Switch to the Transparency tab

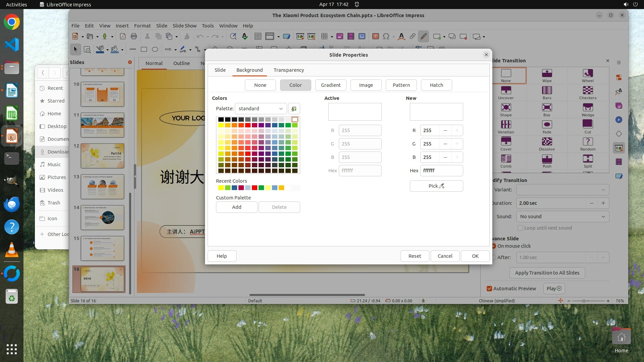[x=288, y=70]
